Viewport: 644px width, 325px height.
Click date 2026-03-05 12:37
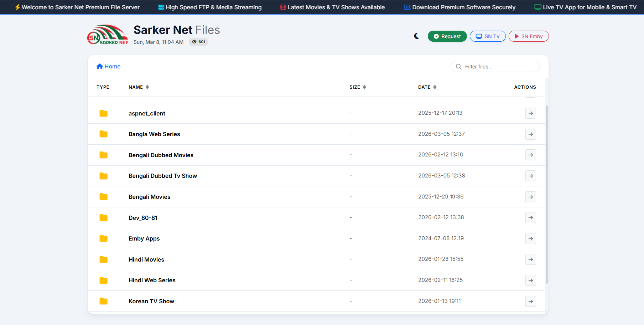[x=441, y=134]
